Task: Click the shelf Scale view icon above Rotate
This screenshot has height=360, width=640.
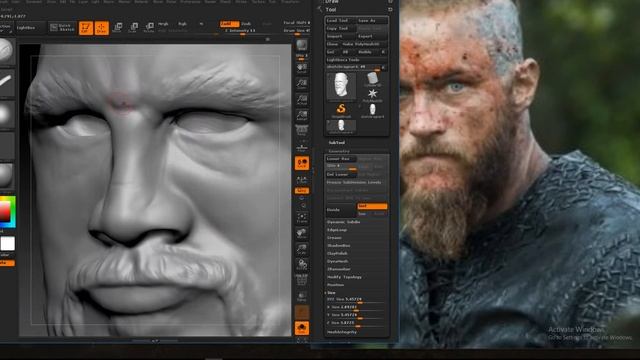Action: click(x=302, y=249)
